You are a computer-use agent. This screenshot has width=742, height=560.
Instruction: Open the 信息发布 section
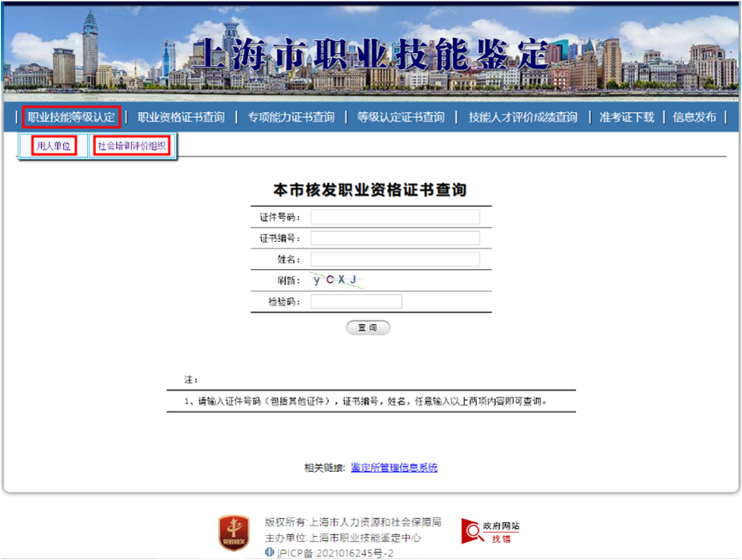point(695,120)
